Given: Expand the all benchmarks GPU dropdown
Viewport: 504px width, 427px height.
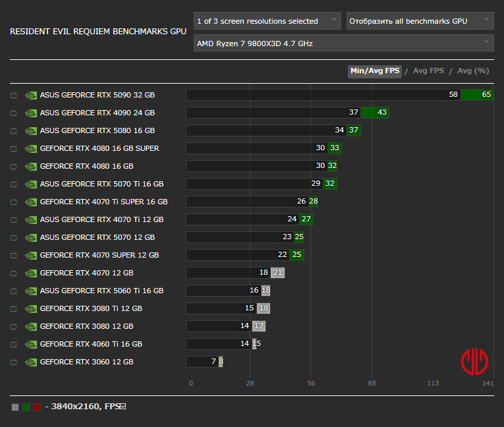Looking at the screenshot, I should point(420,21).
